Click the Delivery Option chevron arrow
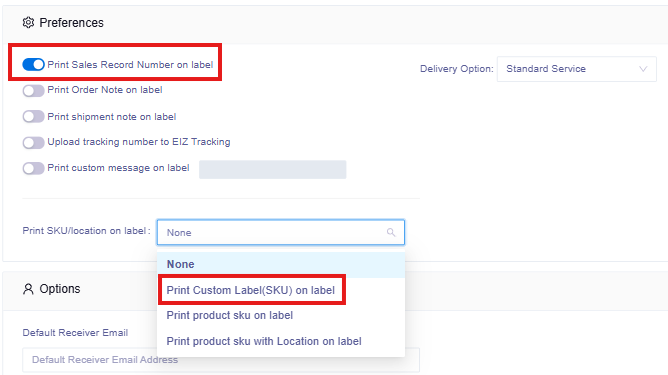Image resolution: width=668 pixels, height=375 pixels. pos(643,69)
